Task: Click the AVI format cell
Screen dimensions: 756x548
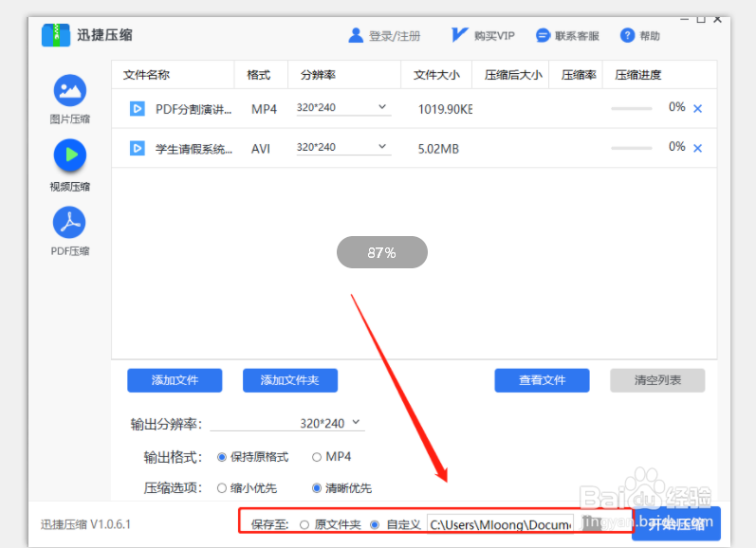Action: [260, 149]
